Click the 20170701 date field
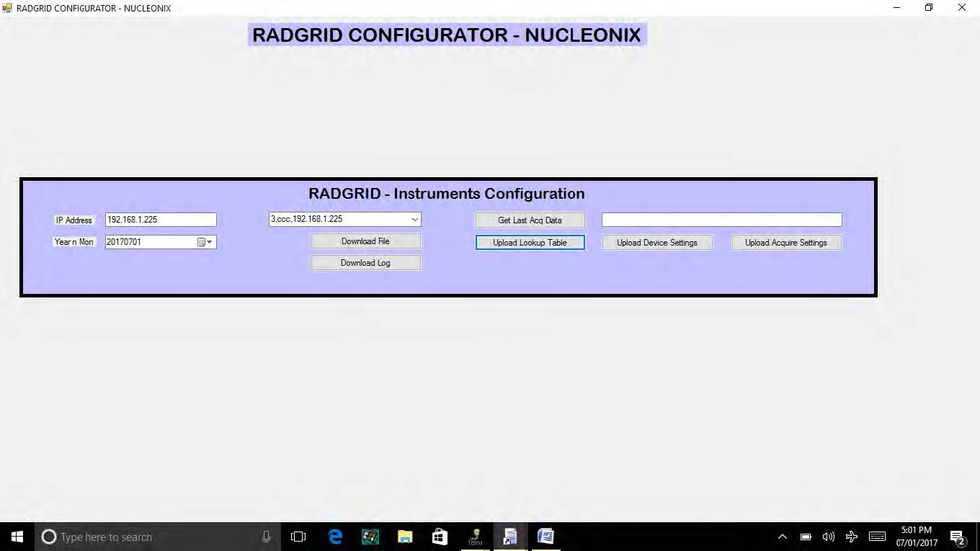Screen dimensions: 980x551 pyautogui.click(x=150, y=242)
